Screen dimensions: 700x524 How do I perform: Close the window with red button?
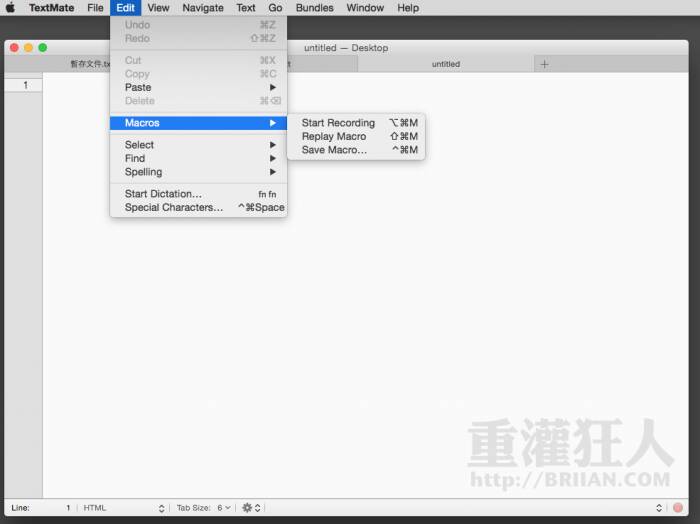click(14, 48)
